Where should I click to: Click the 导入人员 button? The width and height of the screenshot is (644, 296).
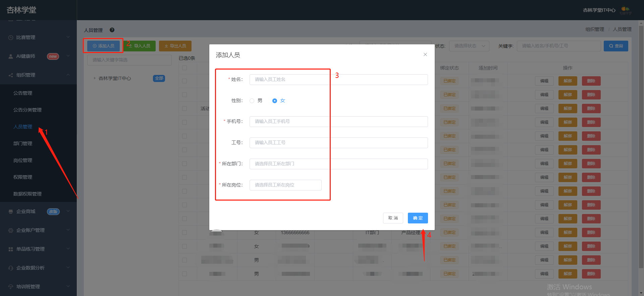tap(140, 46)
